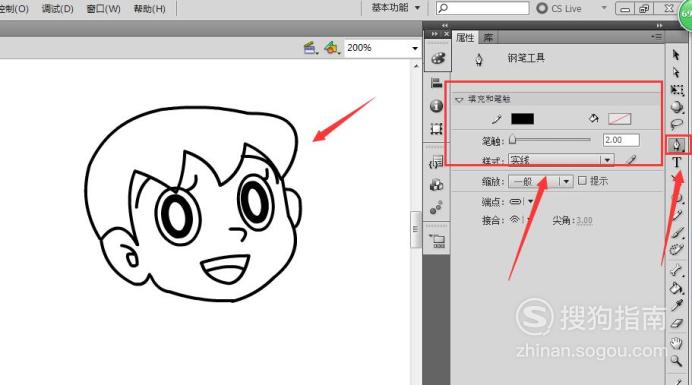Collapse the 填充和笔触 section
This screenshot has width=692, height=385.
click(459, 100)
